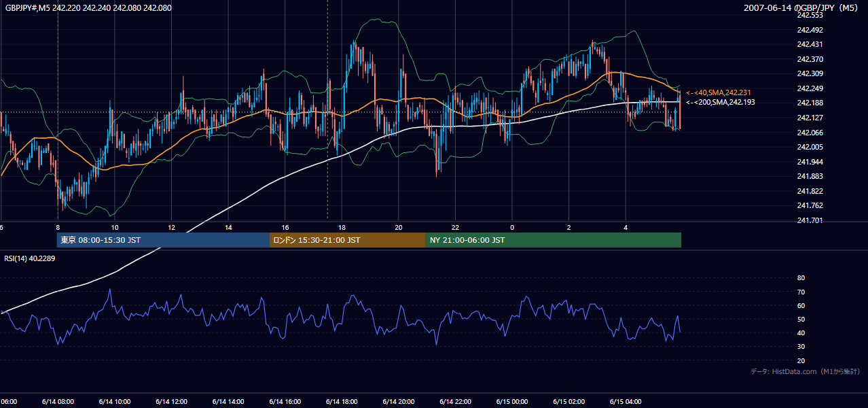Click RSI scale value 80

801,278
